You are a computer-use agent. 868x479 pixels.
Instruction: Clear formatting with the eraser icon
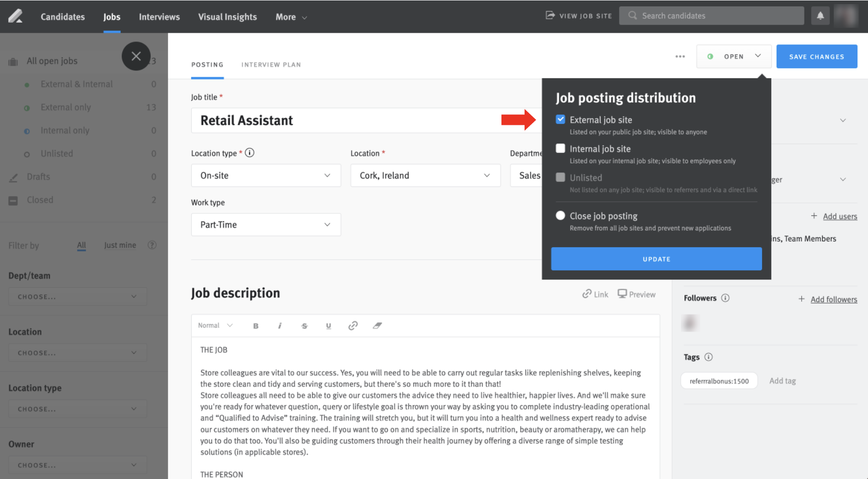coord(377,325)
